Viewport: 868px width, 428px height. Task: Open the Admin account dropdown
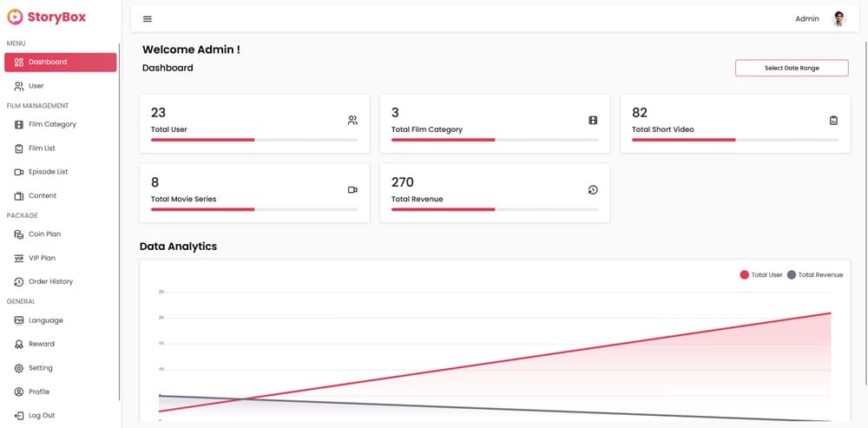[x=806, y=19]
